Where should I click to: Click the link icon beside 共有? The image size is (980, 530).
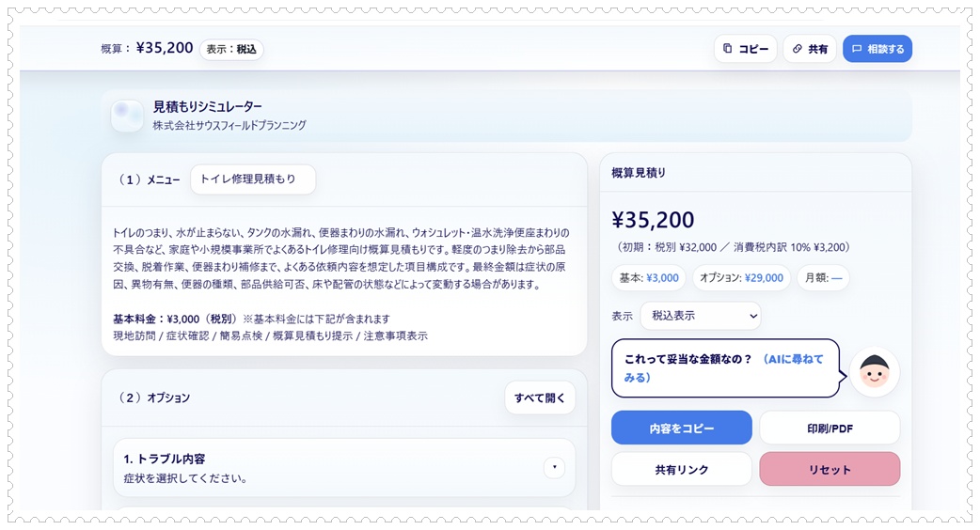(x=797, y=49)
